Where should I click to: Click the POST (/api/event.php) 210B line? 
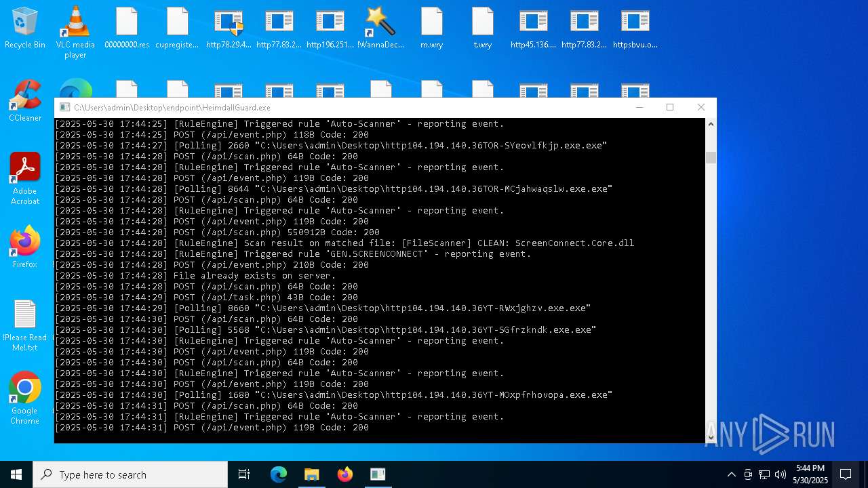pos(212,265)
